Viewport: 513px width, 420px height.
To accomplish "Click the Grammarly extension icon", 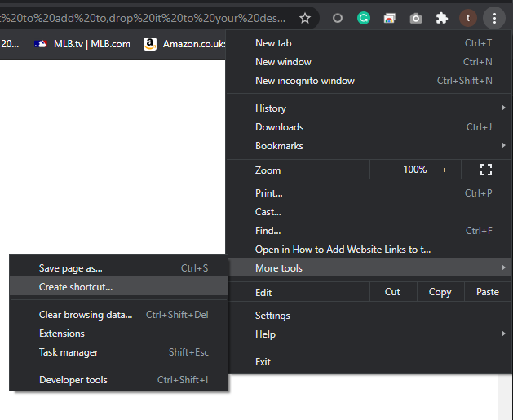I will [x=364, y=18].
